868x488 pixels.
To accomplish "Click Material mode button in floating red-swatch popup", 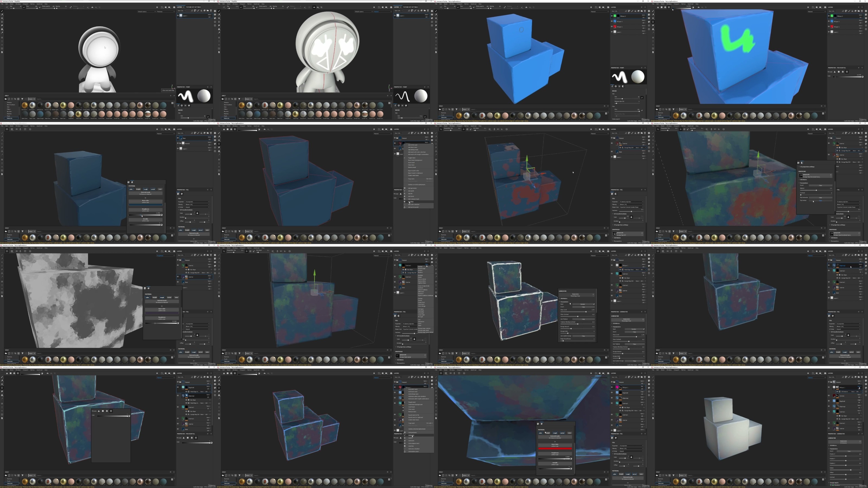I will click(555, 437).
